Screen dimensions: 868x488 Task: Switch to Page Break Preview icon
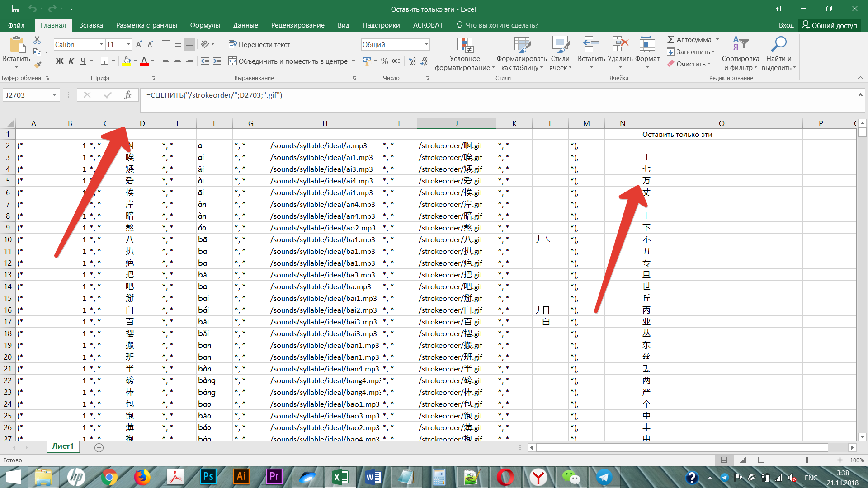click(761, 460)
